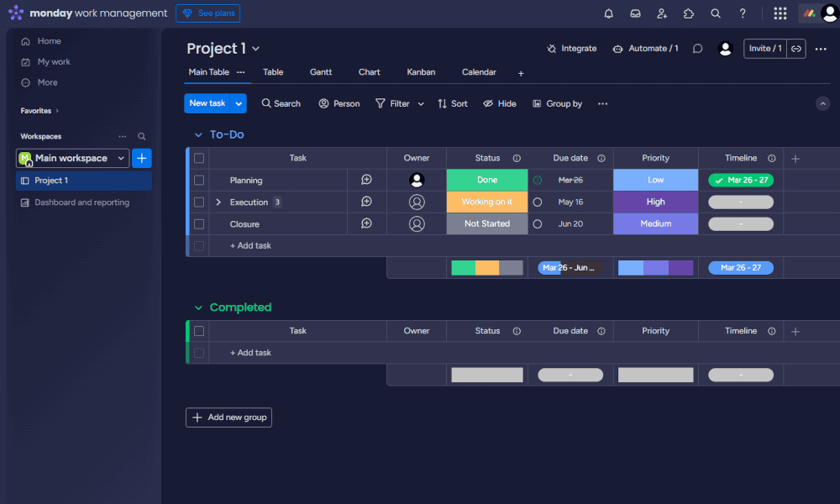This screenshot has width=840, height=504.
Task: Tick the Planning row checkbox
Action: click(199, 180)
